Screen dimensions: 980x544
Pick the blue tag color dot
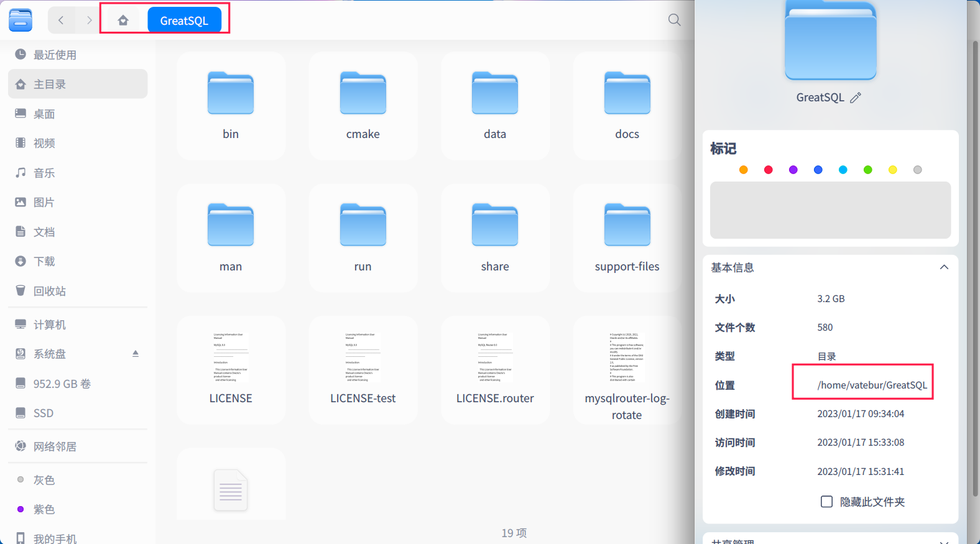pos(818,170)
